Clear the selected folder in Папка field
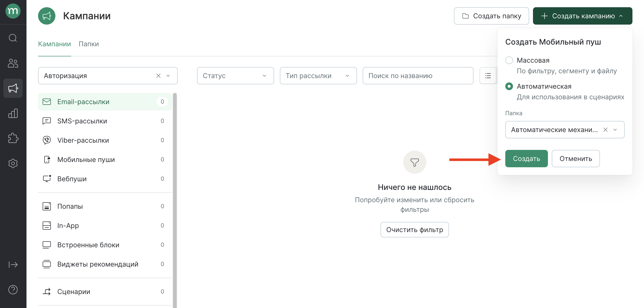 pos(605,130)
